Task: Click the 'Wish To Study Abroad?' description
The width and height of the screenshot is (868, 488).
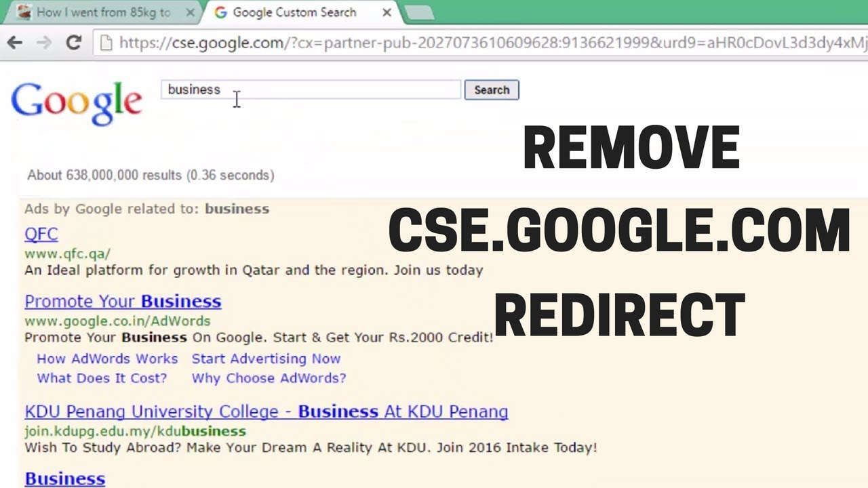Action: tap(311, 447)
